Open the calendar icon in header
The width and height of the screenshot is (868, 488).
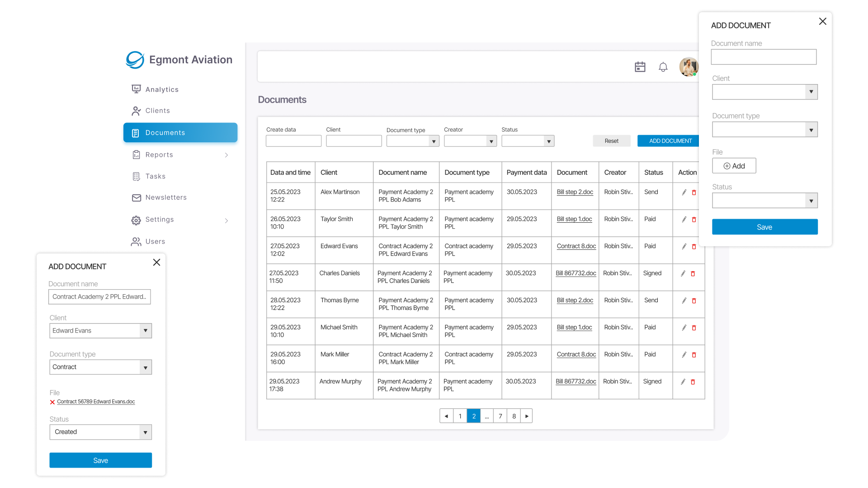pyautogui.click(x=640, y=67)
